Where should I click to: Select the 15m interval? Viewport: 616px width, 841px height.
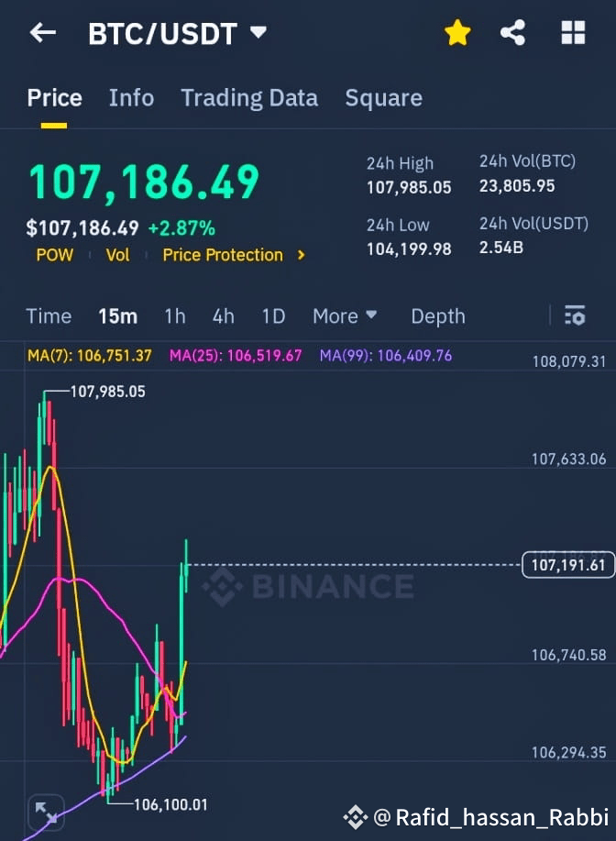[117, 316]
